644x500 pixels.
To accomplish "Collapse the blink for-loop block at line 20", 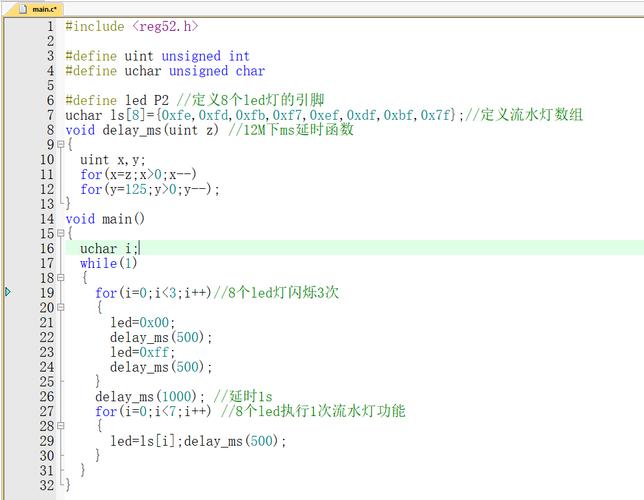I will point(61,307).
